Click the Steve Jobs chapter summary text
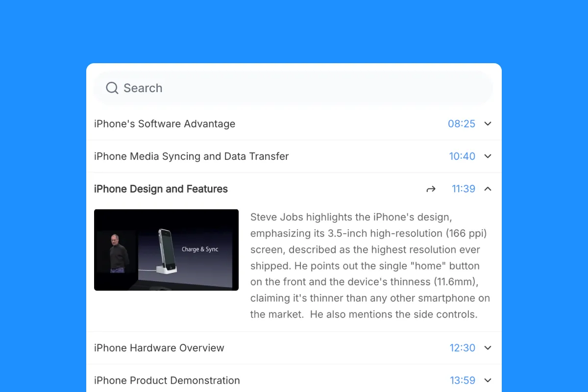The width and height of the screenshot is (588, 392). coord(369,266)
